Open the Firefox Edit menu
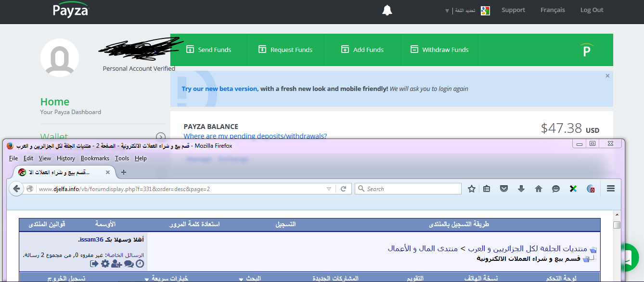Image resolution: width=644 pixels, height=282 pixels. click(28, 158)
